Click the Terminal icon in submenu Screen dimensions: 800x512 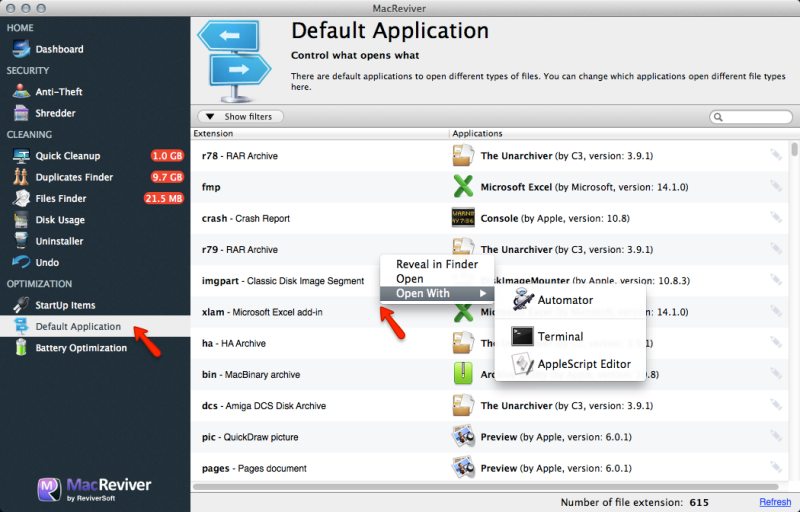(522, 337)
